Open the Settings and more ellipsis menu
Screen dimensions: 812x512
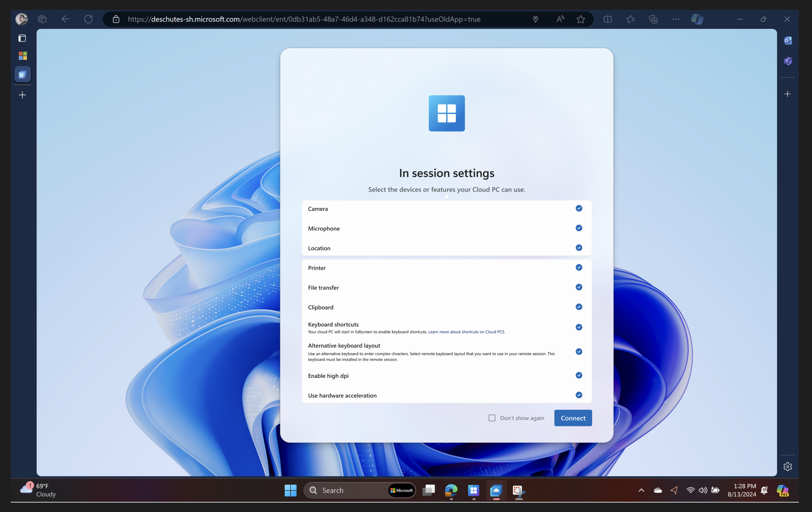point(676,19)
